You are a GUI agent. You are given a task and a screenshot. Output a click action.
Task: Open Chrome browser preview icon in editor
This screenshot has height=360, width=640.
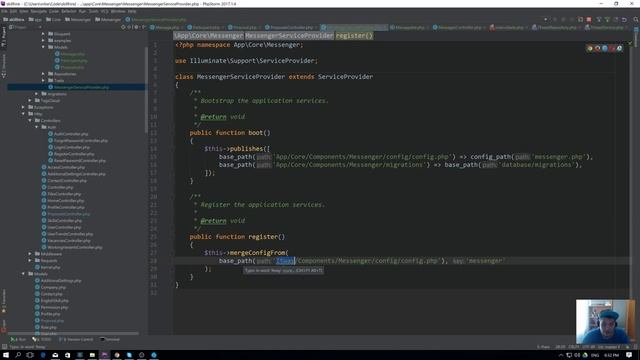[590, 49]
